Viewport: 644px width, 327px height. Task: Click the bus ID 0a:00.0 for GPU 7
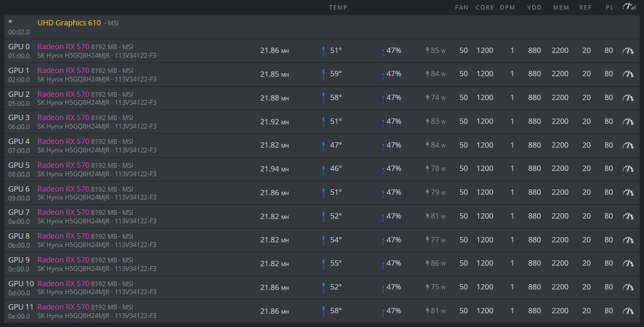(x=19, y=221)
